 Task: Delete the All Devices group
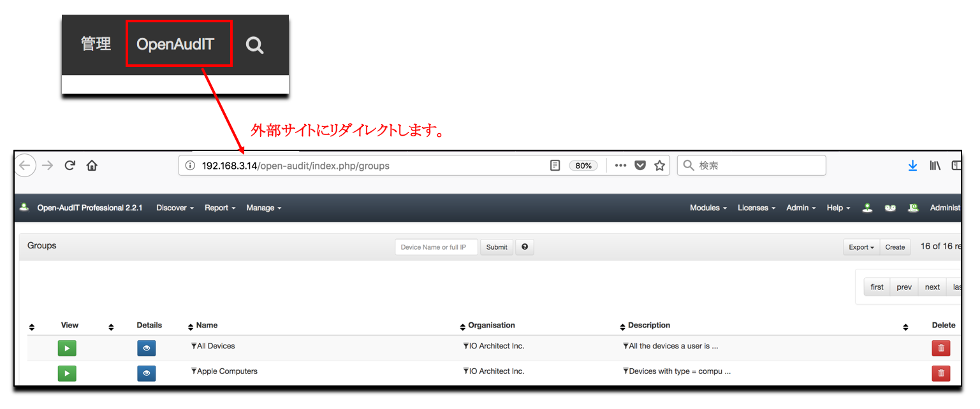point(941,348)
